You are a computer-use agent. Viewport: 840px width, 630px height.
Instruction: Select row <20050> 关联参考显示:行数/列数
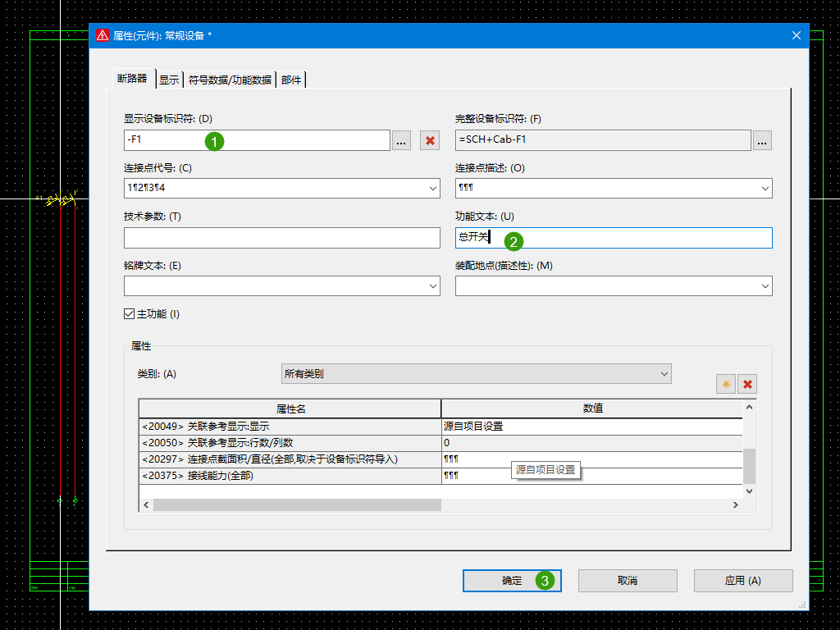pyautogui.click(x=441, y=443)
